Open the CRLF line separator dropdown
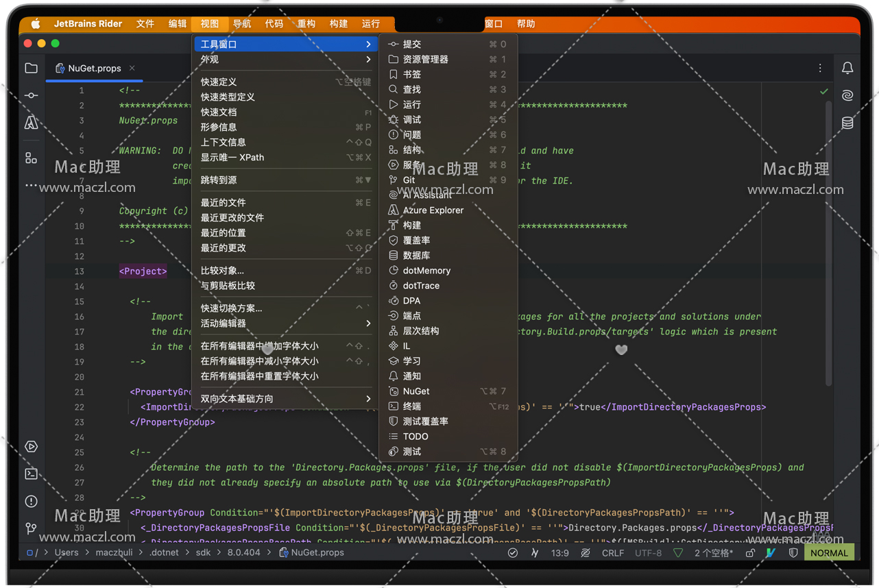The image size is (879, 588). [613, 553]
